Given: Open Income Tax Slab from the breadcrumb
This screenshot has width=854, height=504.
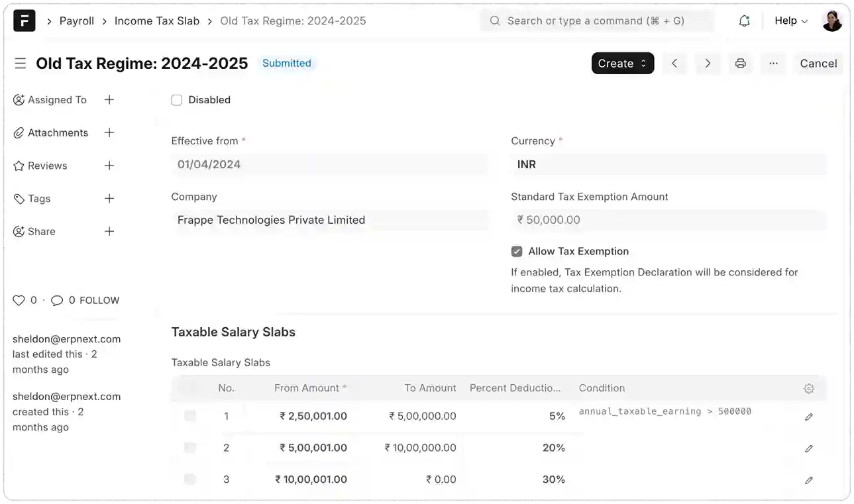Looking at the screenshot, I should (157, 21).
